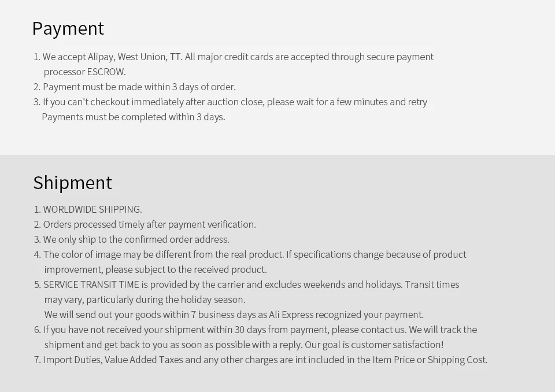This screenshot has height=392, width=555.
Task: Click the line about checkout after auction close
Action: (231, 102)
